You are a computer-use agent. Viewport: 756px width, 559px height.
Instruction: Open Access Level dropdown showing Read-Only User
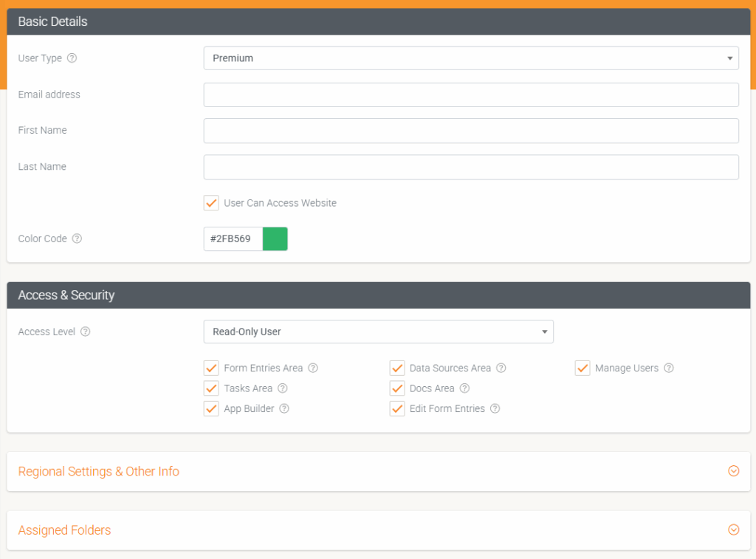pos(379,332)
